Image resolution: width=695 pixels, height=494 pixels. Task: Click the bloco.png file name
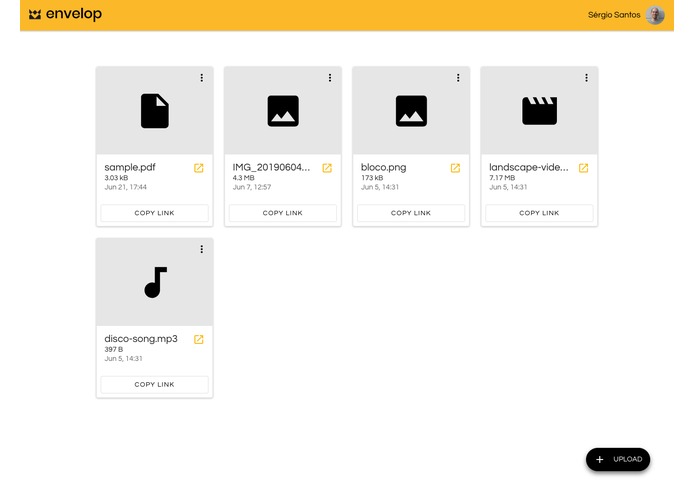pos(383,167)
